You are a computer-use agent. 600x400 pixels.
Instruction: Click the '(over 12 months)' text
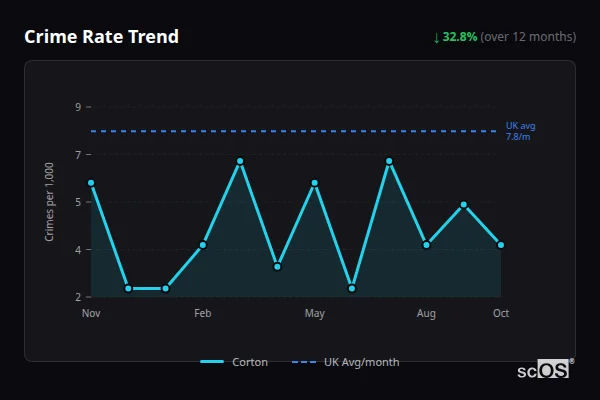pos(528,37)
